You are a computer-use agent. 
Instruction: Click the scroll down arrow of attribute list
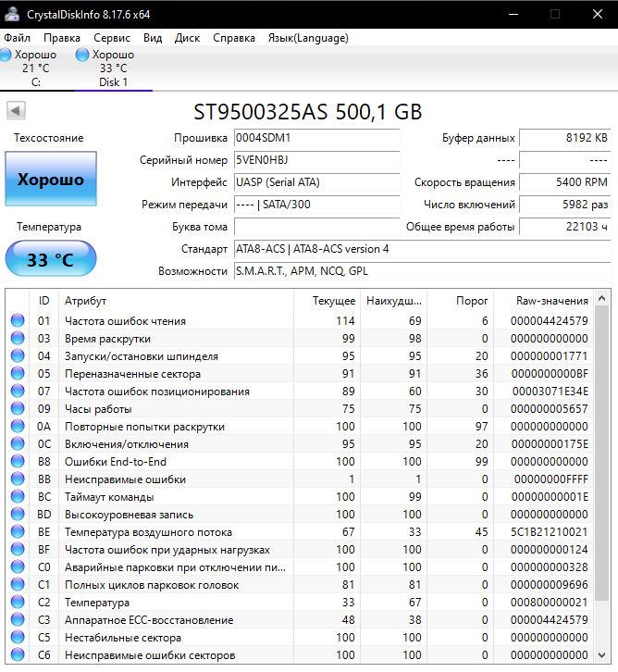[601, 655]
